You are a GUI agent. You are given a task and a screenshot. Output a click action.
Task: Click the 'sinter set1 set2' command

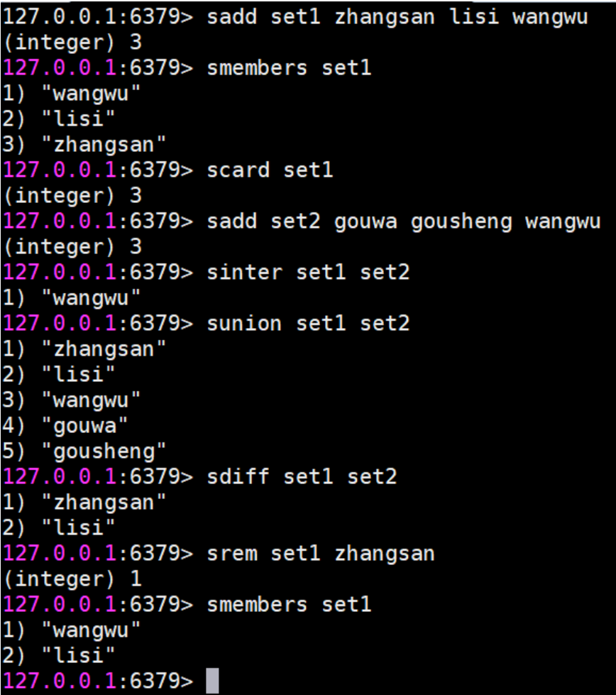pos(308,272)
